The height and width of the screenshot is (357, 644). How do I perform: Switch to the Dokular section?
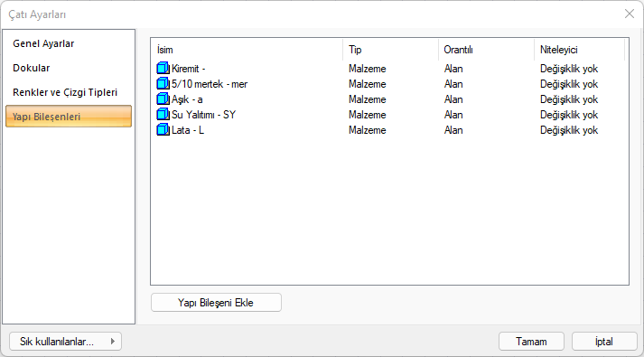click(32, 68)
